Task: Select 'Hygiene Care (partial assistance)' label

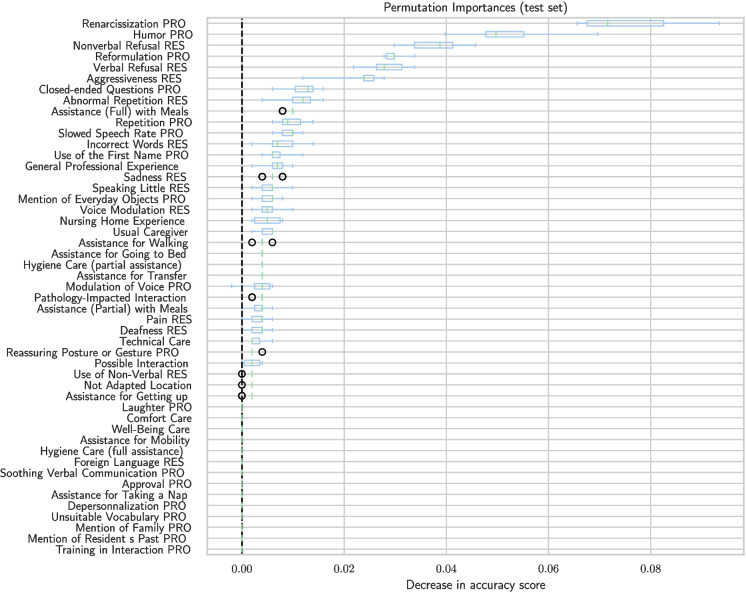Action: 102,265
